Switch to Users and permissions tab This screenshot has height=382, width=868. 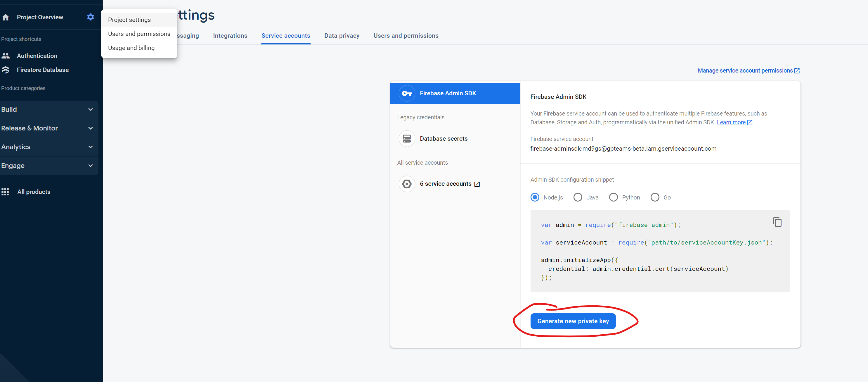pyautogui.click(x=406, y=36)
